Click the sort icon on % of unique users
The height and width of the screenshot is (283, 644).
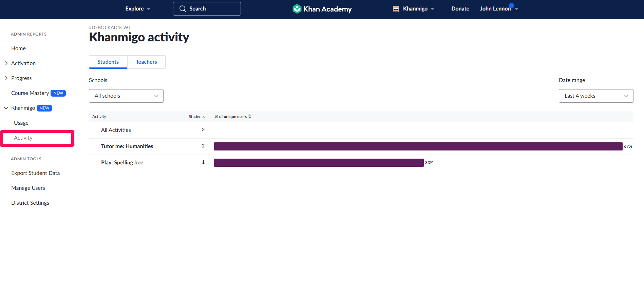click(x=250, y=117)
